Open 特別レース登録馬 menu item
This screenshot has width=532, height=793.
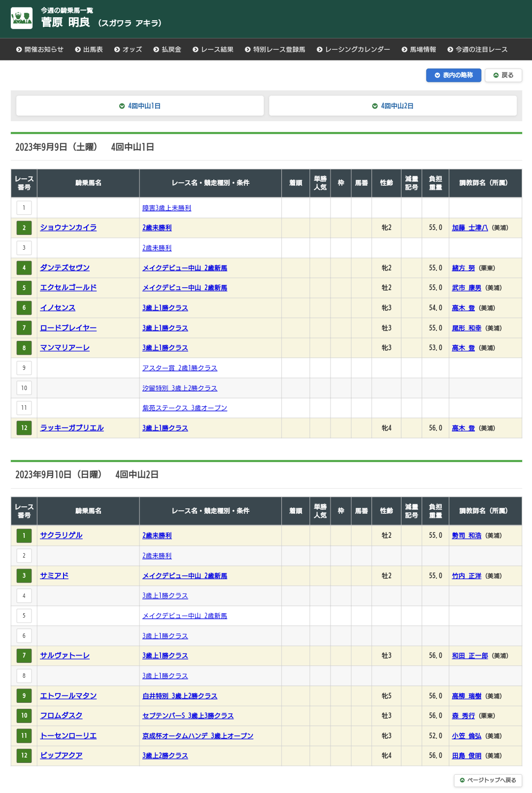(275, 49)
